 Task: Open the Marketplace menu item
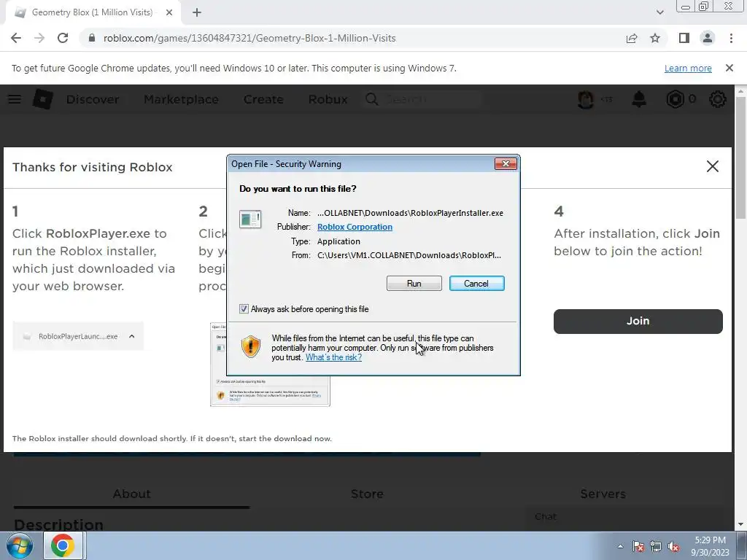pos(181,99)
